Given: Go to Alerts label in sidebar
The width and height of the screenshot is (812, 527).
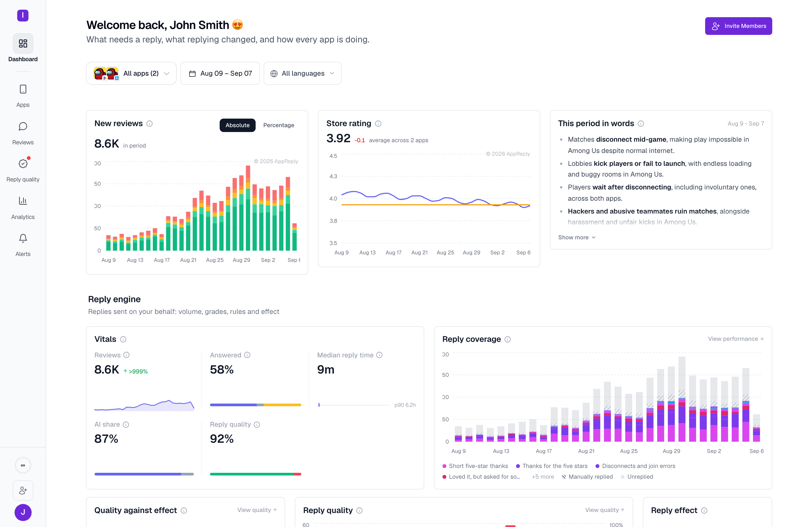Looking at the screenshot, I should click(23, 254).
